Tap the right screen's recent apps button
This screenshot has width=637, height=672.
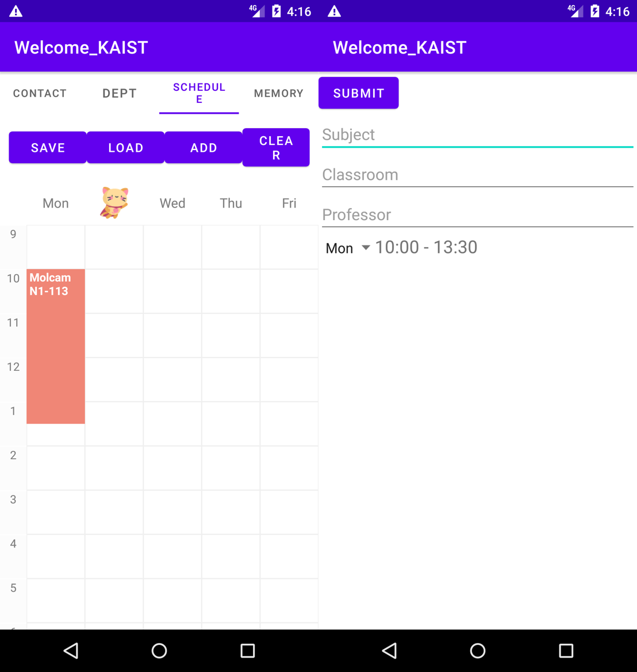(566, 651)
